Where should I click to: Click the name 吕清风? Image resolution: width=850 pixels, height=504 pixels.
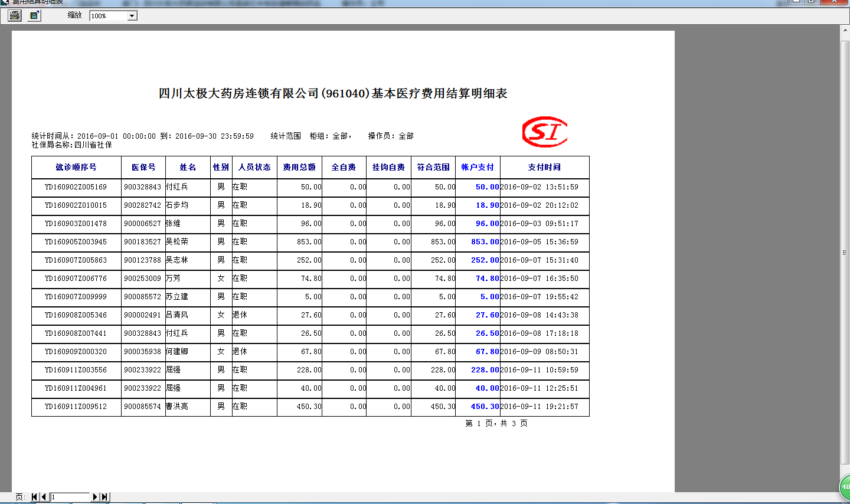tap(177, 315)
